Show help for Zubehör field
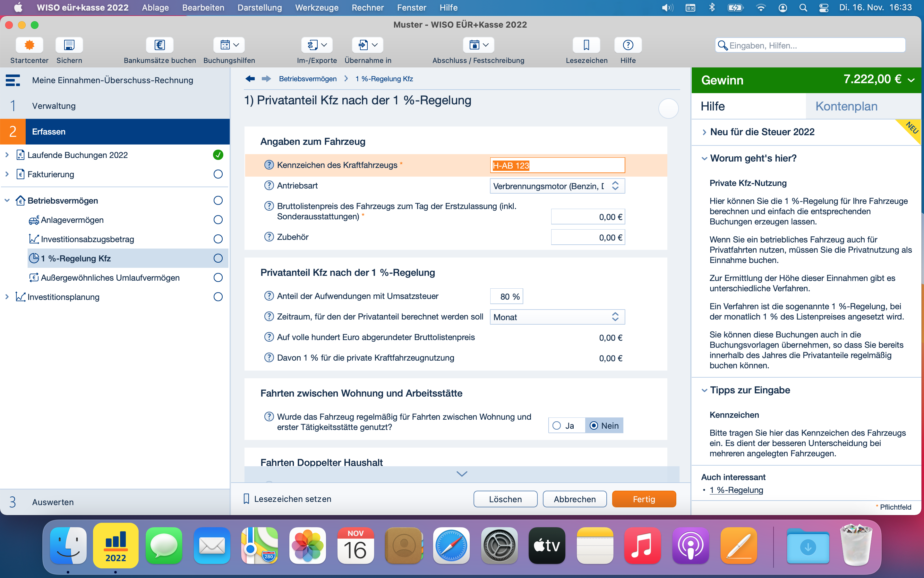Viewport: 924px width, 578px height. (x=269, y=237)
